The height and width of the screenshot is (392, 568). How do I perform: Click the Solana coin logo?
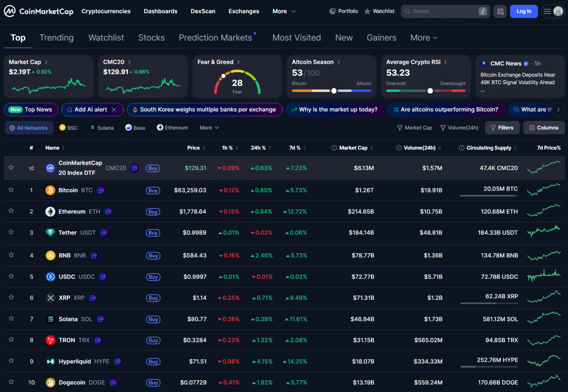pos(51,319)
